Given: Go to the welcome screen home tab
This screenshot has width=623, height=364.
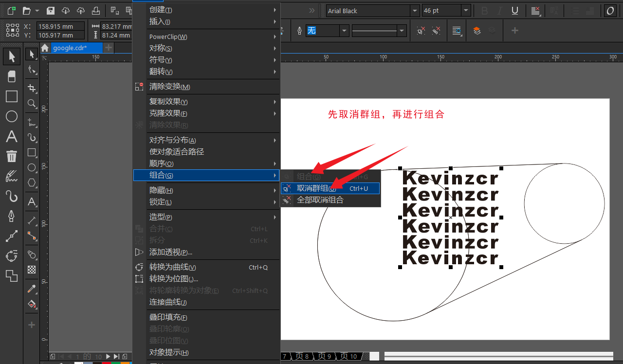Looking at the screenshot, I should (x=45, y=48).
